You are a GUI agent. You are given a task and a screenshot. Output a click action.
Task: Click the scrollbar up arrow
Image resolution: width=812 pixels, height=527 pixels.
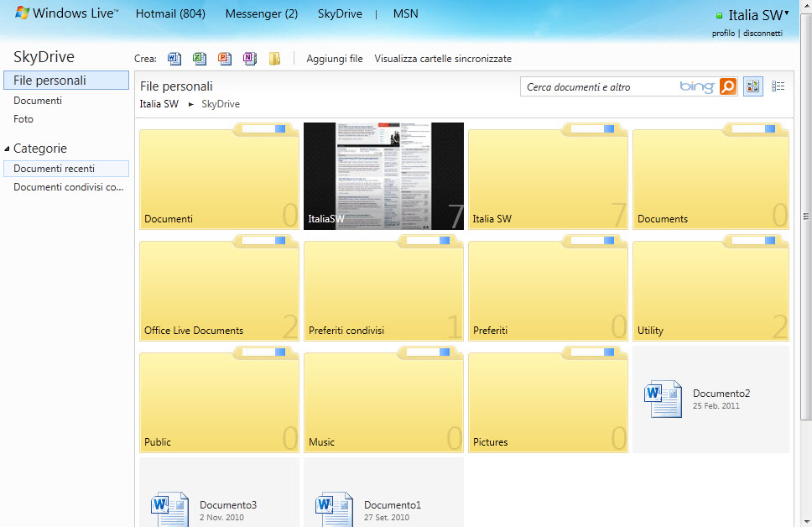point(806,5)
